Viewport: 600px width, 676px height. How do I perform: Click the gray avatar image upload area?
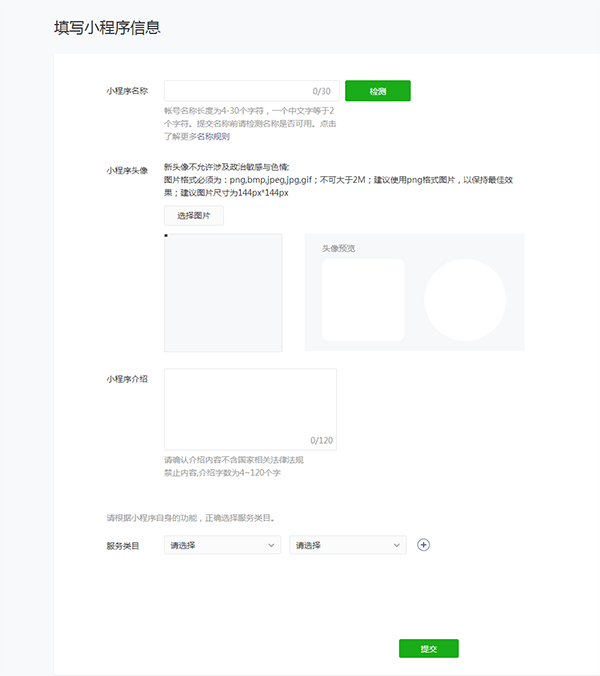coord(223,293)
